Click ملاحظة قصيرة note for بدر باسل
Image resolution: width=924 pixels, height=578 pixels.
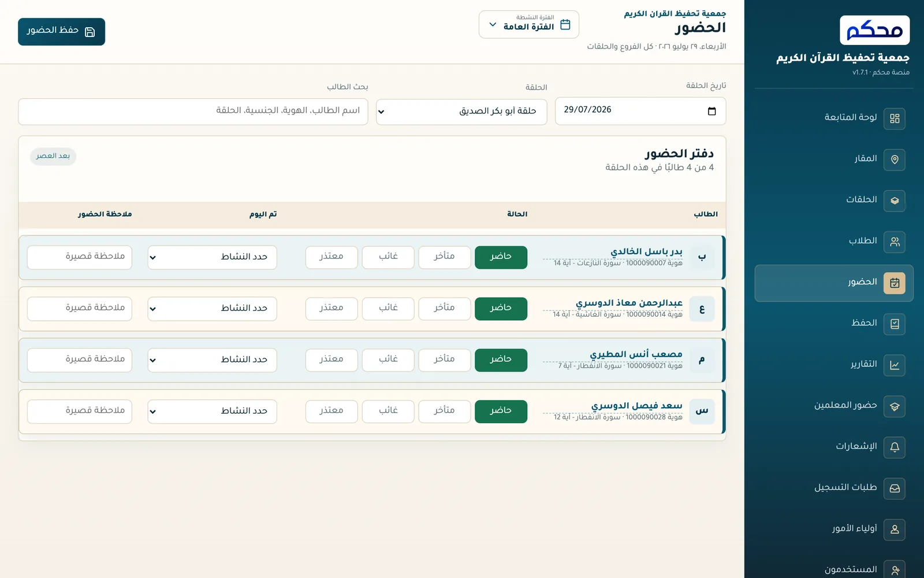[80, 257]
